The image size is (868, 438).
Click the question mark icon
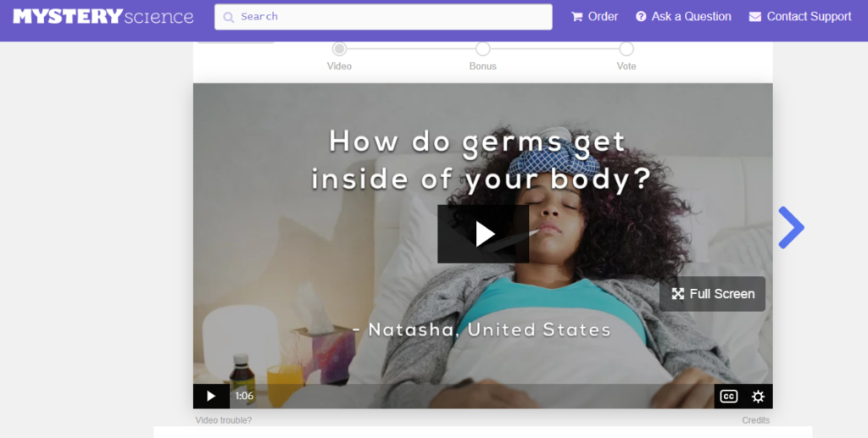[641, 17]
